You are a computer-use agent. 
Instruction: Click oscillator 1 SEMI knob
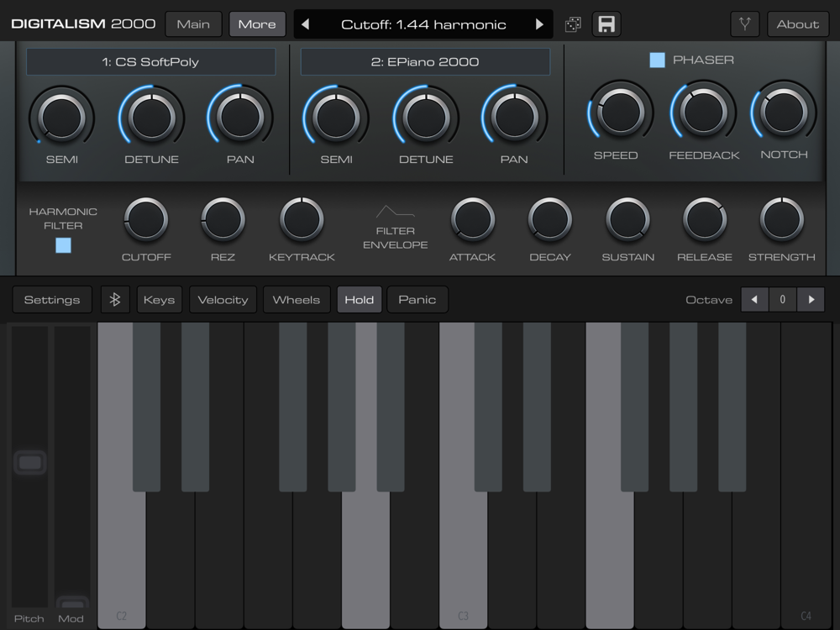coord(61,117)
